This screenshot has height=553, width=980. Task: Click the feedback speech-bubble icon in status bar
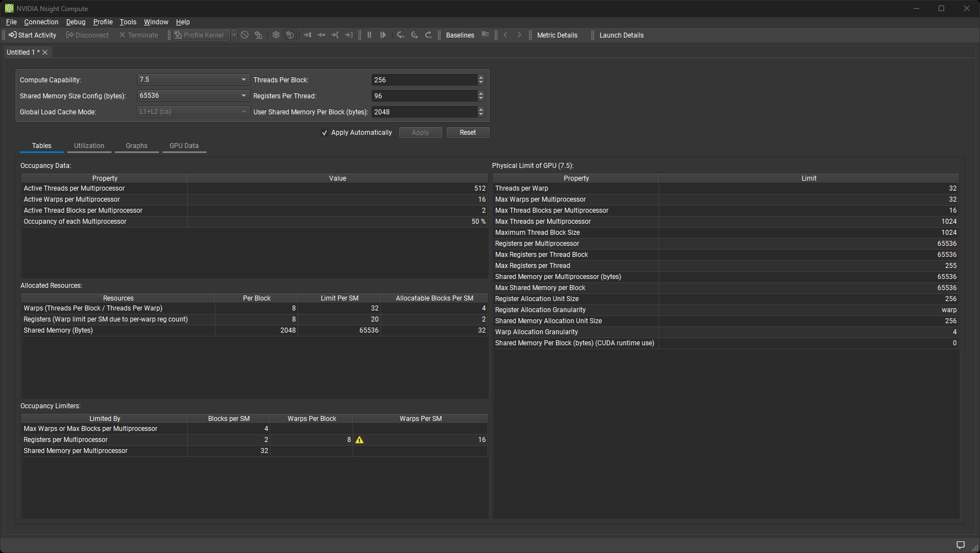pyautogui.click(x=961, y=545)
